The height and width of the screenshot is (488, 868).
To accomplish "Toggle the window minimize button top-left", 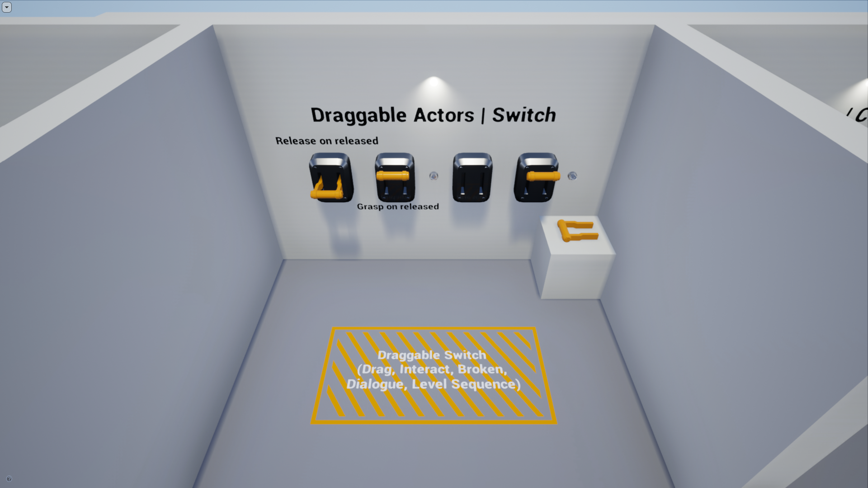I will [x=7, y=7].
